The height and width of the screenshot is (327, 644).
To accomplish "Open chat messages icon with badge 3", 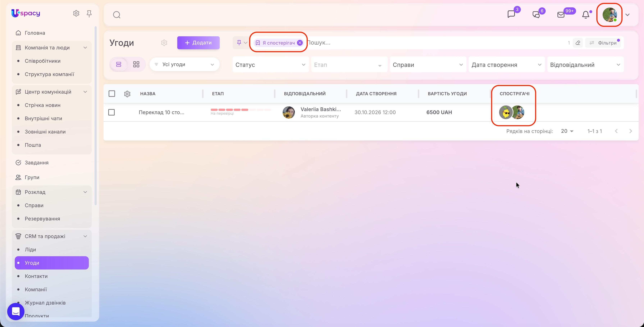I will tap(511, 14).
